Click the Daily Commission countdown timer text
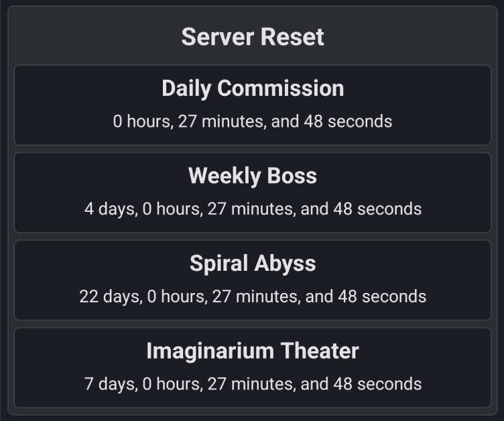Image resolution: width=504 pixels, height=421 pixels. click(x=252, y=121)
